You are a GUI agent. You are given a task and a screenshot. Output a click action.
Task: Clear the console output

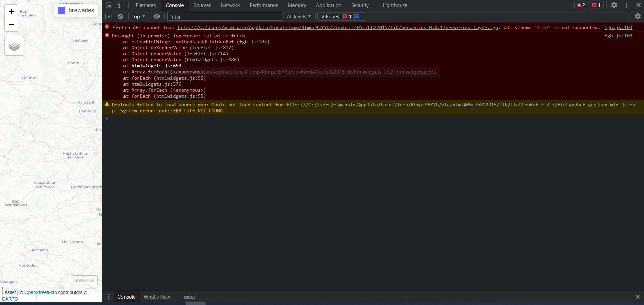pyautogui.click(x=120, y=17)
